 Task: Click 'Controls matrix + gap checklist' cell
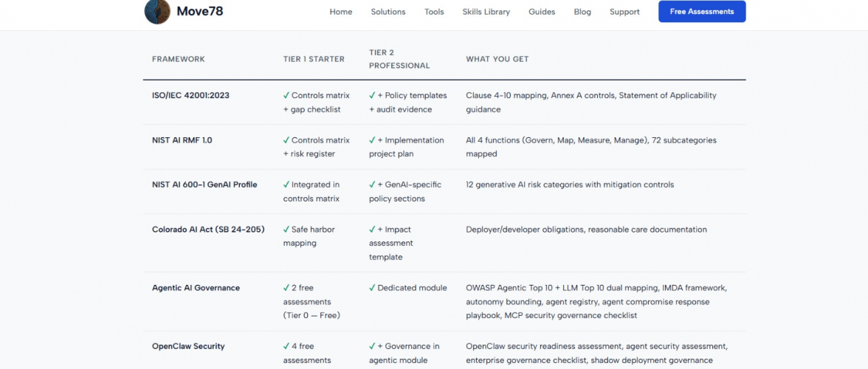click(316, 103)
